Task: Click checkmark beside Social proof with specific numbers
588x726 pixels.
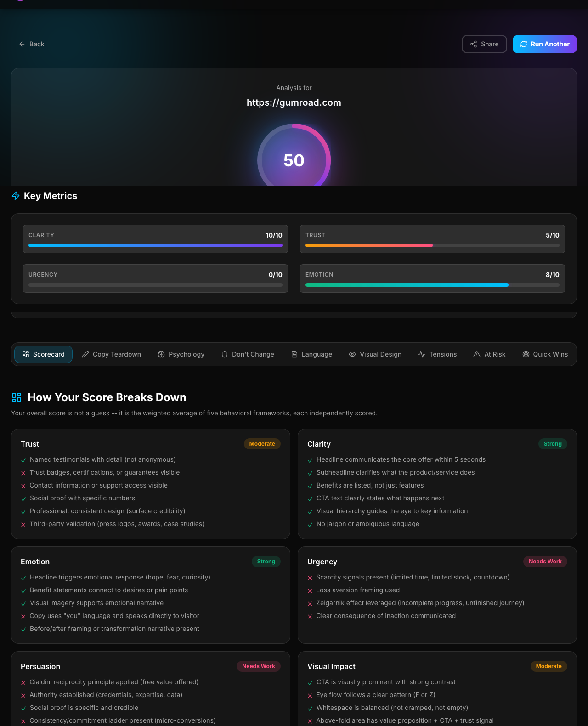Action: point(23,499)
